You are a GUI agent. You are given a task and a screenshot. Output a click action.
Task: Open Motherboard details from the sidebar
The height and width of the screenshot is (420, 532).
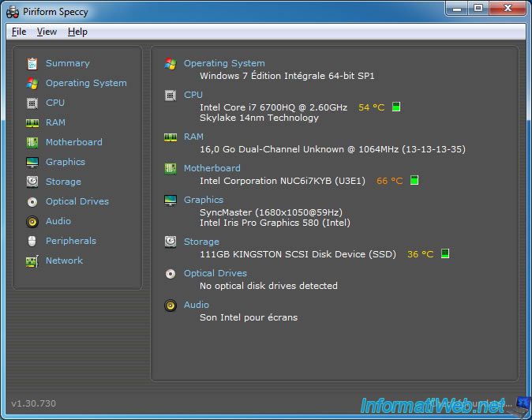74,142
